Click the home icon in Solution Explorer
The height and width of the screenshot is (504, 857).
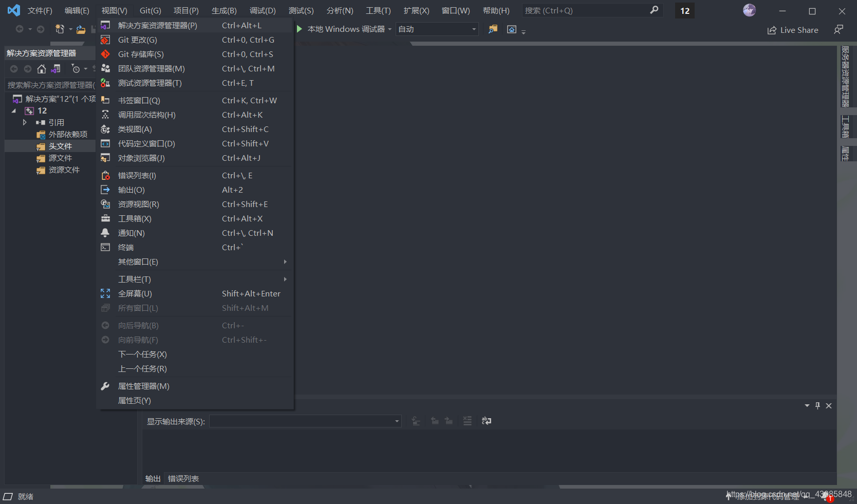pos(42,69)
